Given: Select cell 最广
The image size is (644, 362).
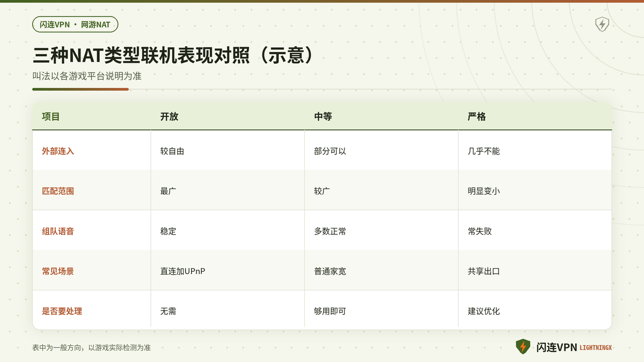Looking at the screenshot, I should pyautogui.click(x=168, y=191).
